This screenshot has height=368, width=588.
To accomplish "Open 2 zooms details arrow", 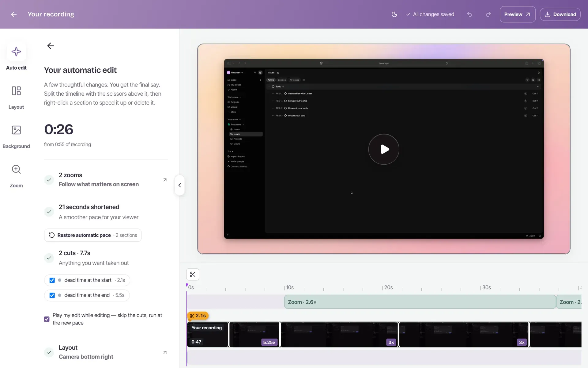I will pos(165,180).
